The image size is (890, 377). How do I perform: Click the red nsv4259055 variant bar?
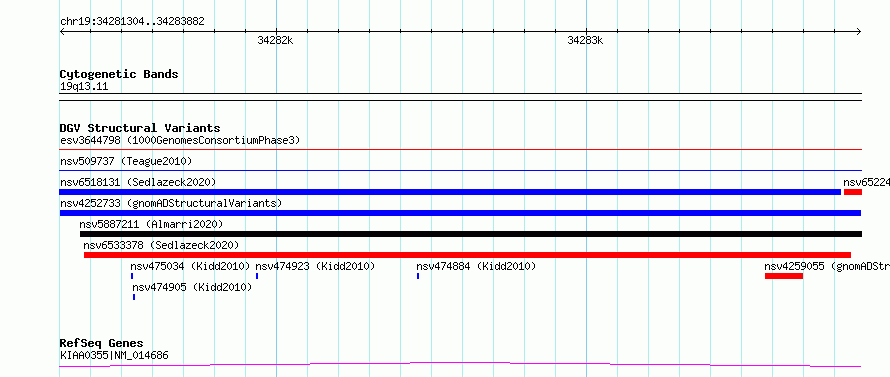point(784,276)
